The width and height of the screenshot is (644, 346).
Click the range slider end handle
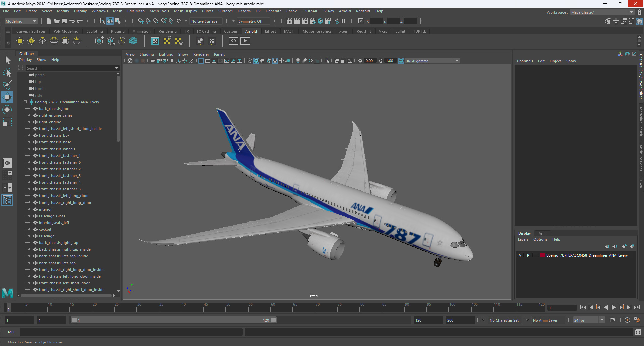tap(273, 320)
